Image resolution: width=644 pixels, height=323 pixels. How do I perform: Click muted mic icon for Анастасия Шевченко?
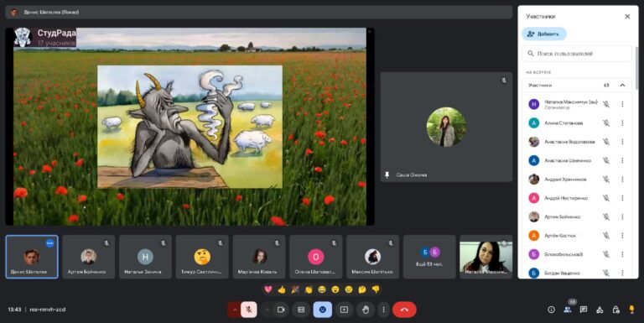(x=605, y=160)
